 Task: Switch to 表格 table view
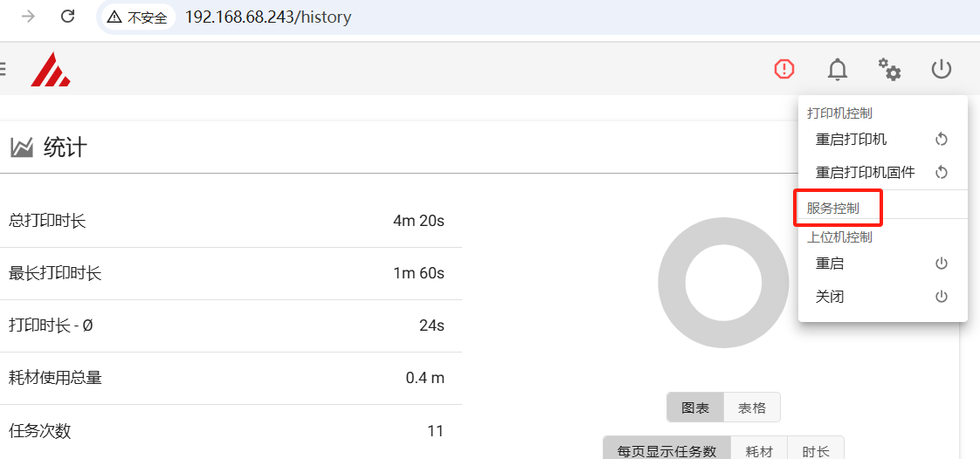tap(752, 408)
